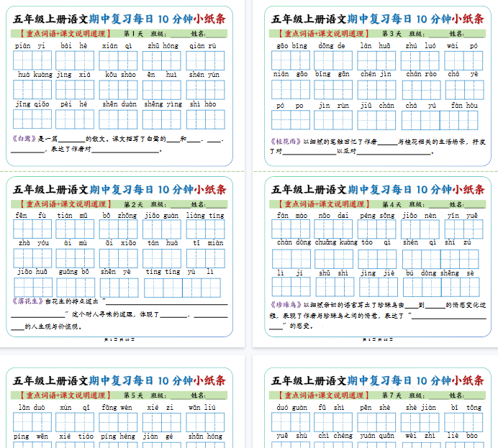Click writing grid under "fēn fù"
The height and width of the screenshot is (448, 498).
click(x=31, y=230)
